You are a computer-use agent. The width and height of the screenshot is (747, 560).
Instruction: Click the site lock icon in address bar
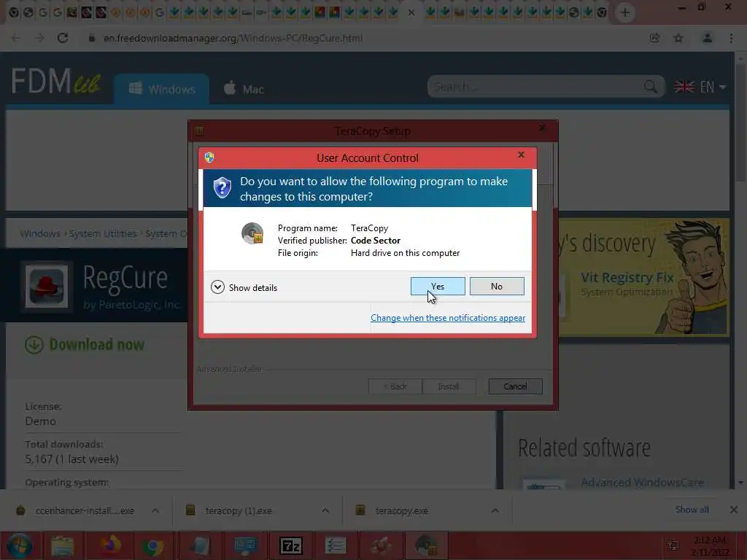(91, 38)
